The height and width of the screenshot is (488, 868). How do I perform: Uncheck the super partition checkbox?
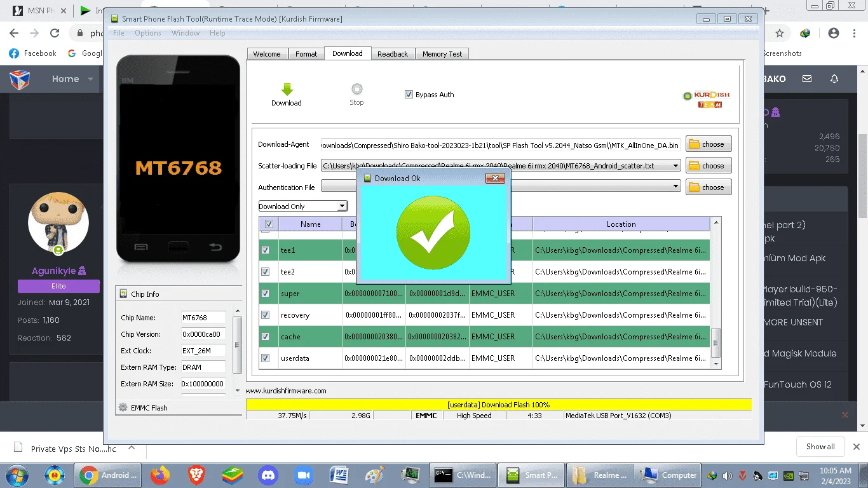[266, 294]
